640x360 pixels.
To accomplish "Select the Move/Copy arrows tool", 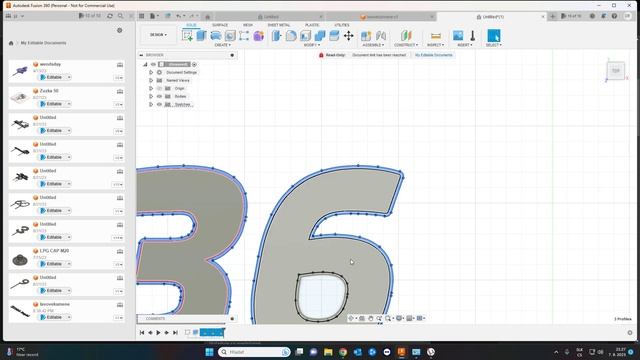I will click(348, 36).
